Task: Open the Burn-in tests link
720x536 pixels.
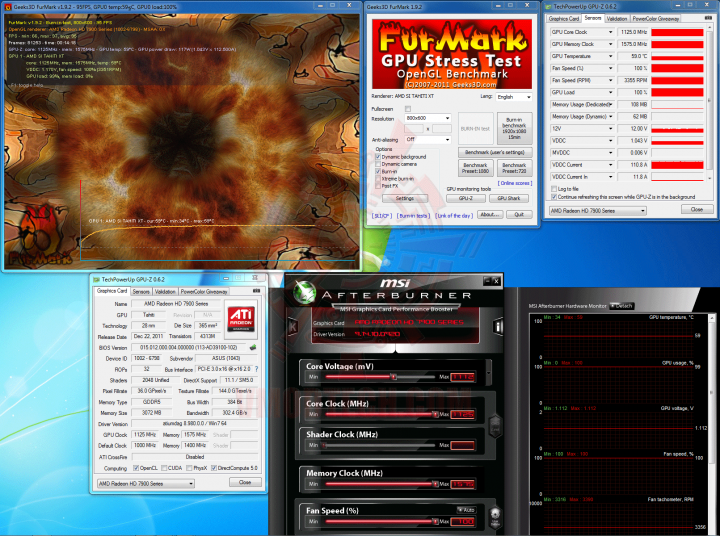Action: pyautogui.click(x=413, y=216)
